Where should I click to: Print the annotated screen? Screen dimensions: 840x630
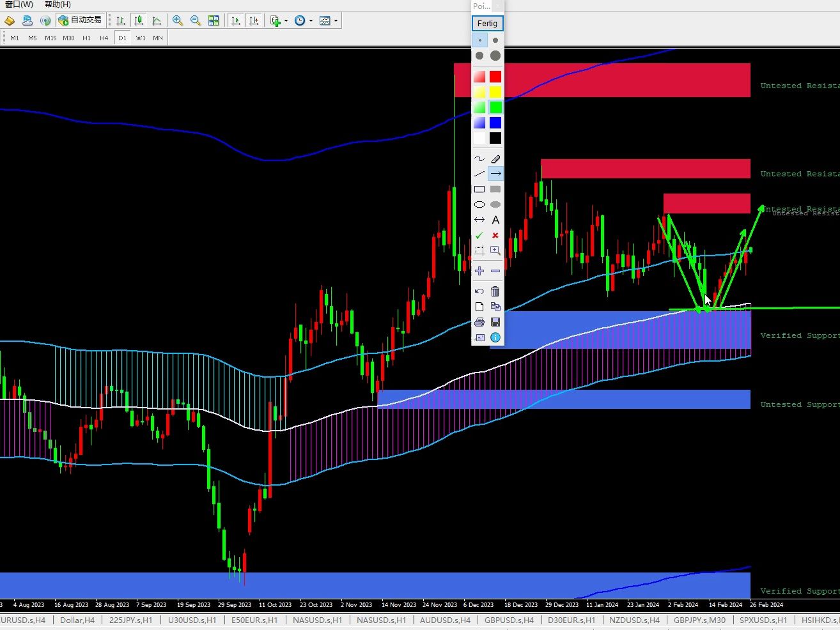click(479, 322)
